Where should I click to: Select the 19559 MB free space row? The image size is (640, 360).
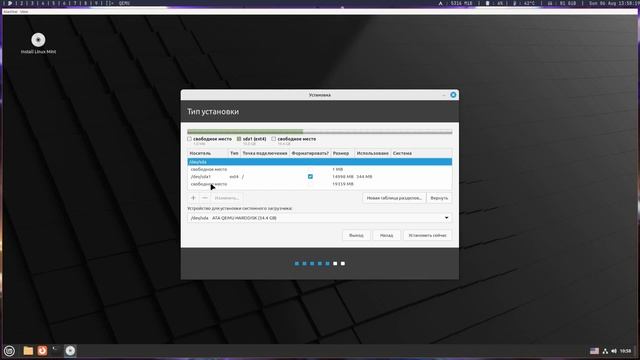click(320, 184)
